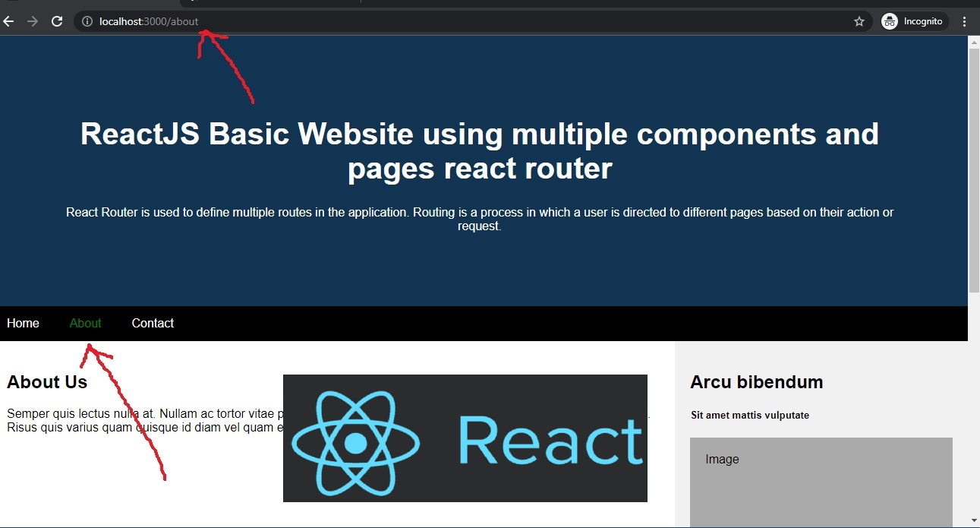Navigate to the Home page
The width and height of the screenshot is (980, 528).
[22, 323]
